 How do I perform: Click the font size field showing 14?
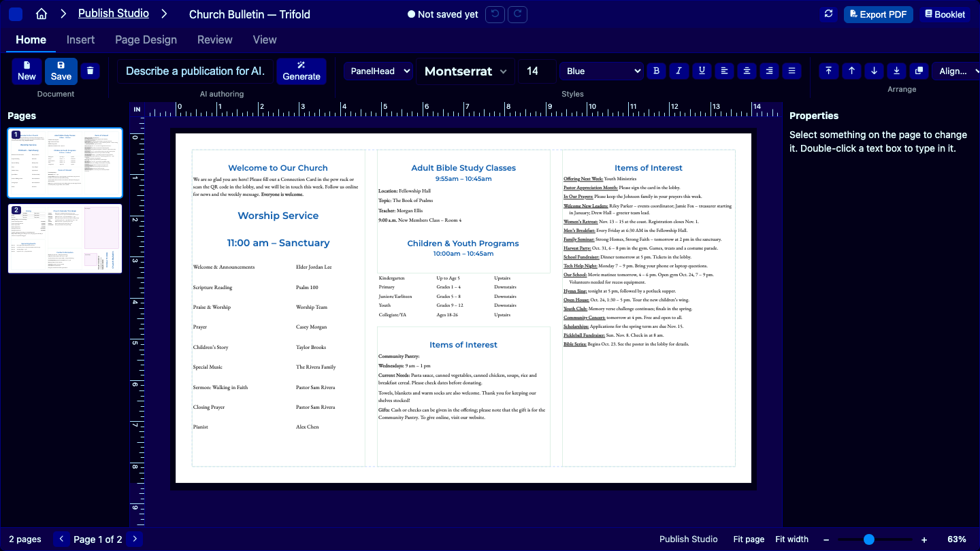[537, 71]
